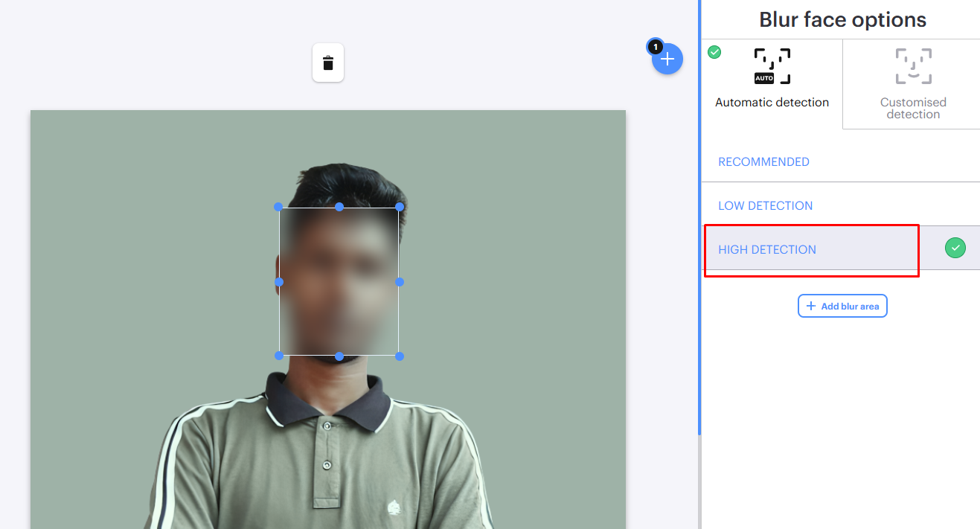
Task: Open a new blur area with the blue plus icon
Action: 667,59
